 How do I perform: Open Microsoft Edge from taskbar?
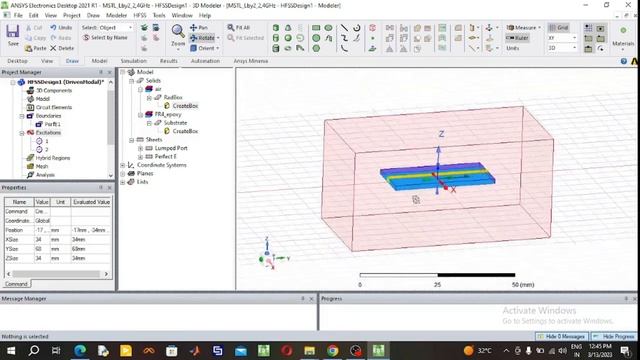[80, 351]
